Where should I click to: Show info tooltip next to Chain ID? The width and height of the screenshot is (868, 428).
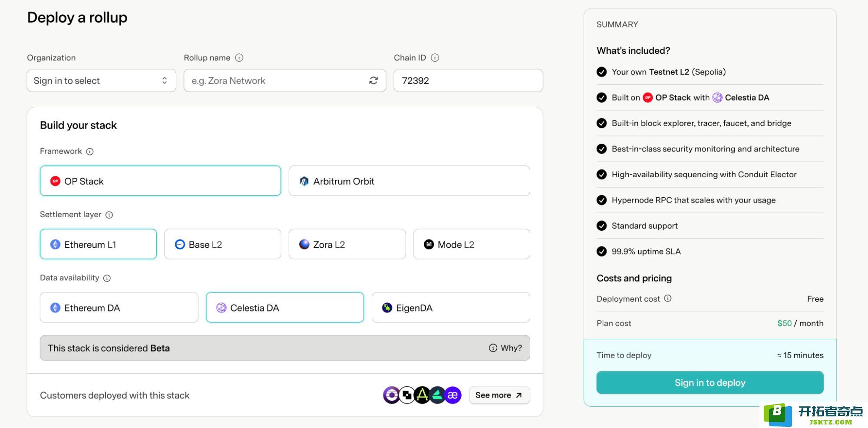pyautogui.click(x=435, y=58)
